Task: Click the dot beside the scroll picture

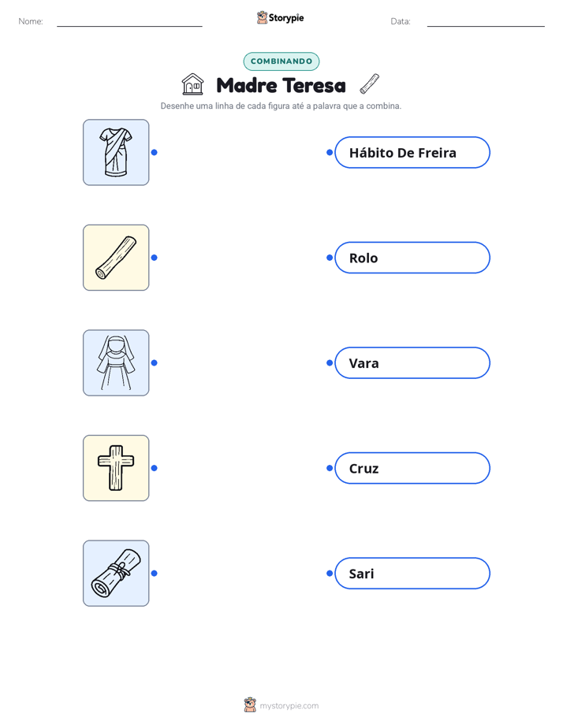Action: point(155,574)
